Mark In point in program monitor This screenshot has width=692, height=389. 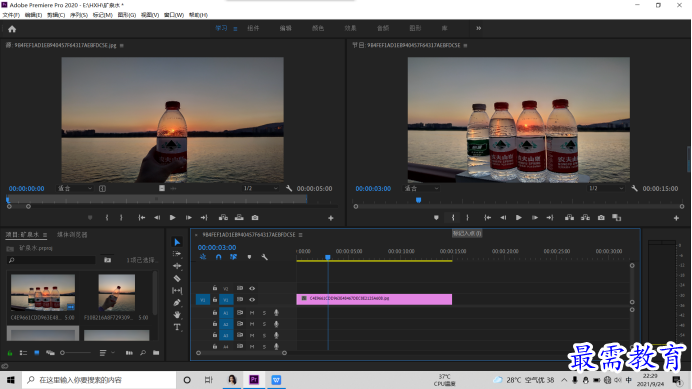453,218
